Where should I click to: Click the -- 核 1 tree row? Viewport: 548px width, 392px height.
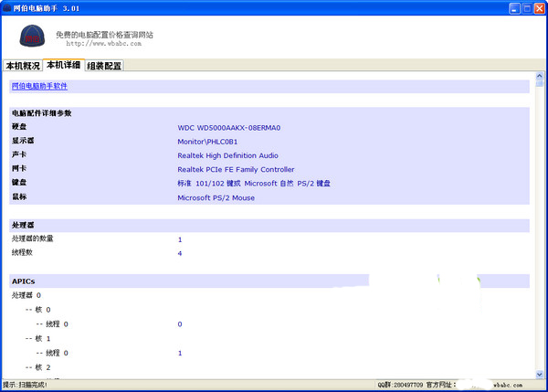[37, 338]
